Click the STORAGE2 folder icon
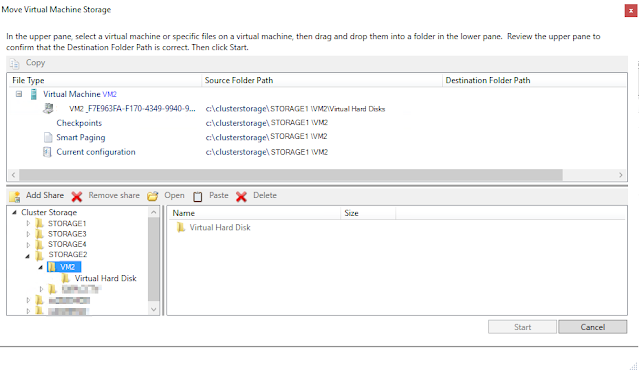The width and height of the screenshot is (639, 372). (40, 255)
